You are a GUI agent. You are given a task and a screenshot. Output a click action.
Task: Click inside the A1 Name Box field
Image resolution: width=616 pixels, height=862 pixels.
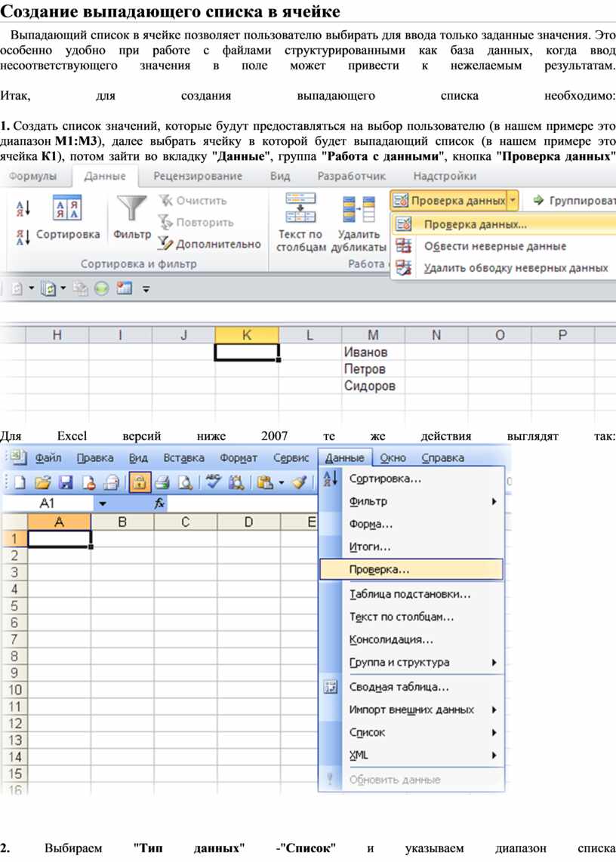(48, 503)
